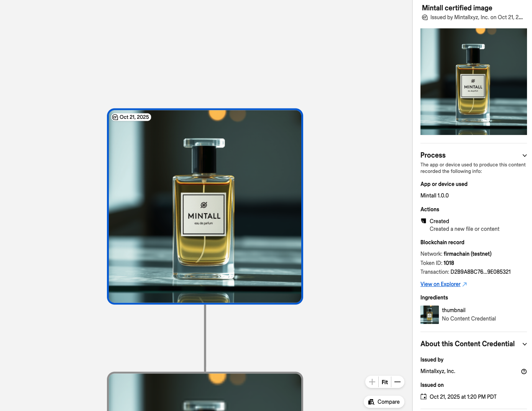Click the Created action flag icon
Image resolution: width=532 pixels, height=411 pixels.
click(x=424, y=221)
